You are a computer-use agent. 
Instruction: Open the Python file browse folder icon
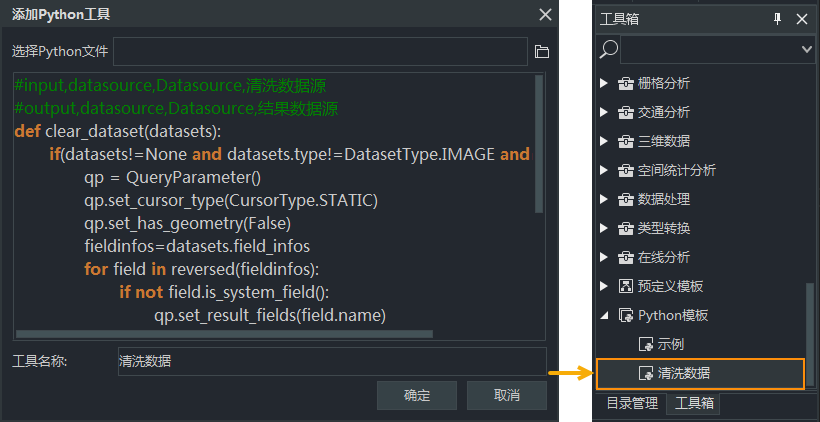click(x=542, y=51)
